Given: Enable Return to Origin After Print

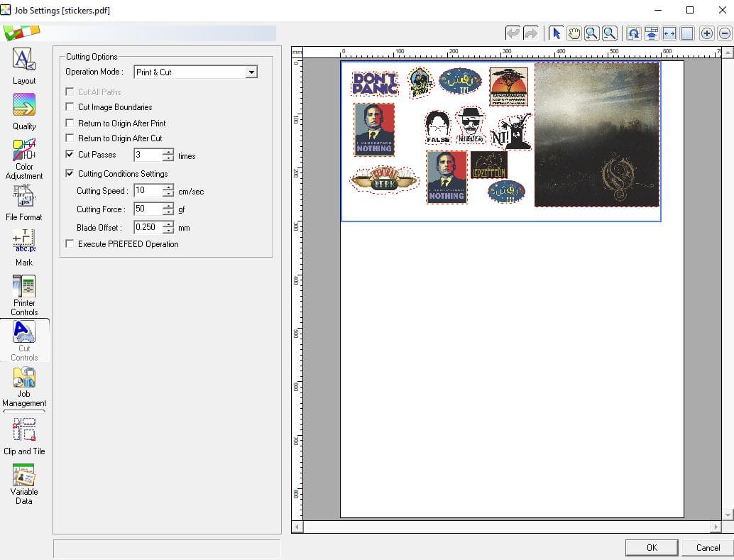Looking at the screenshot, I should pos(70,123).
